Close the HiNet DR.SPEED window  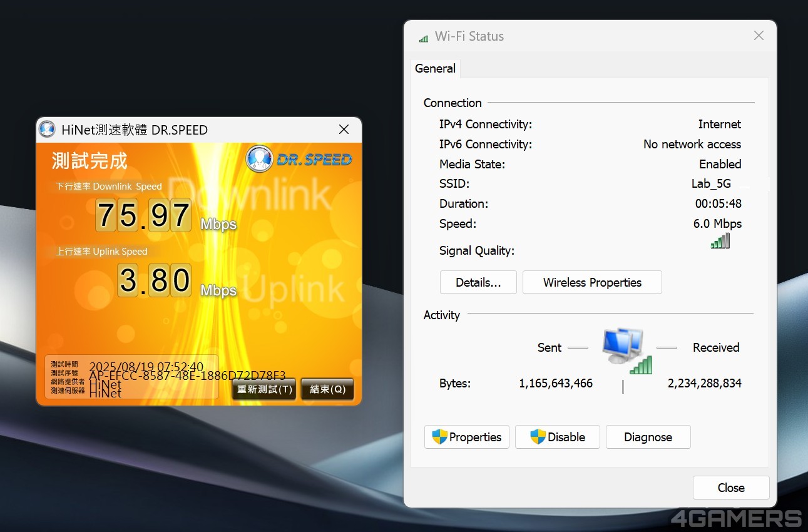344,130
